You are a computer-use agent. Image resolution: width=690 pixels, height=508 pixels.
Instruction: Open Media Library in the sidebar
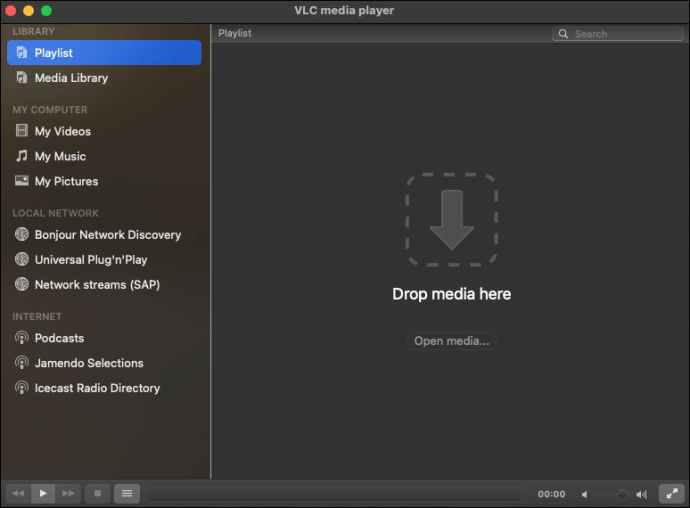[71, 78]
